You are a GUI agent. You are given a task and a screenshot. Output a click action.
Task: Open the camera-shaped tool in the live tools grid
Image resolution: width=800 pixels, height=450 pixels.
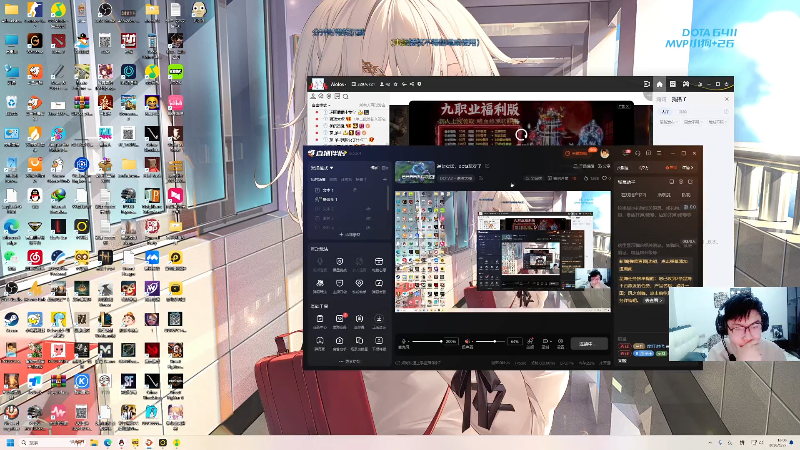339,343
